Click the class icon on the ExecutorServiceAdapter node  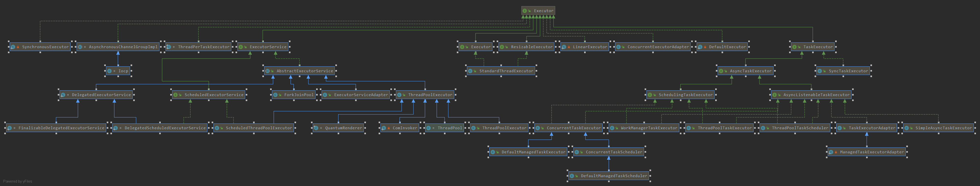click(x=325, y=95)
